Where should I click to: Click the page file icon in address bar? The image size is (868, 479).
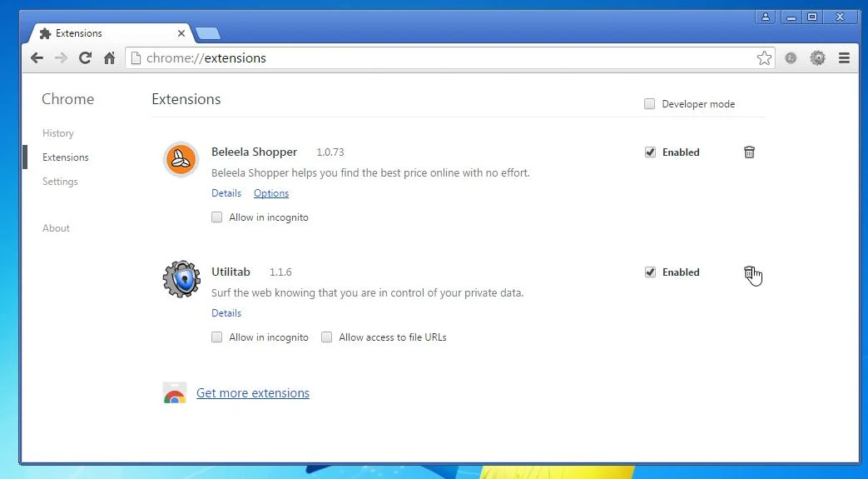click(136, 57)
